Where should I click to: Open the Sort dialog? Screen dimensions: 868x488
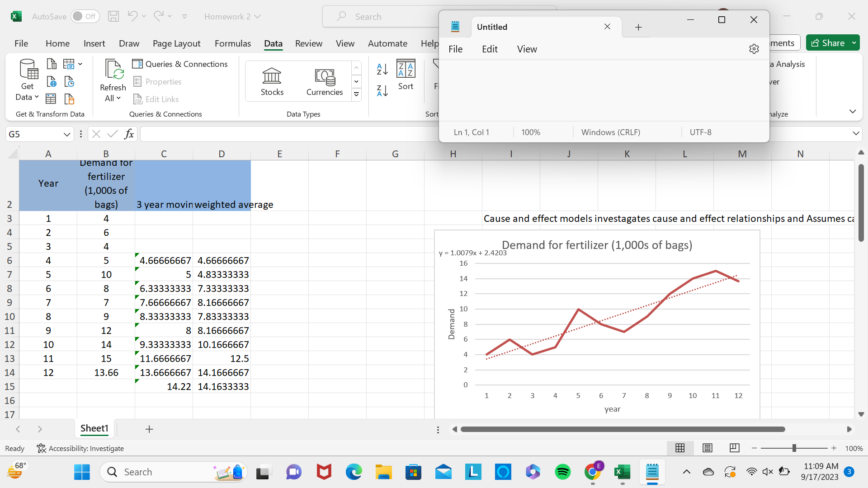406,75
